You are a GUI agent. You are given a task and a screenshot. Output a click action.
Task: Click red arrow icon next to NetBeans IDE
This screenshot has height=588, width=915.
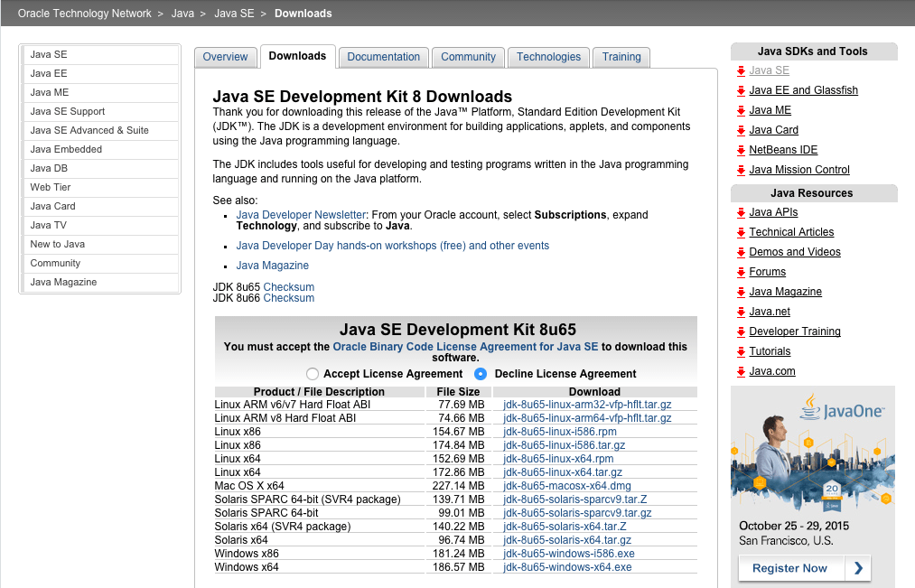741,151
